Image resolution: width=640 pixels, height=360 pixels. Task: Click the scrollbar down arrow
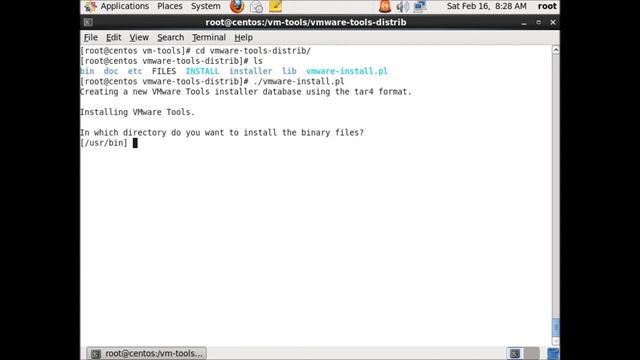(556, 341)
